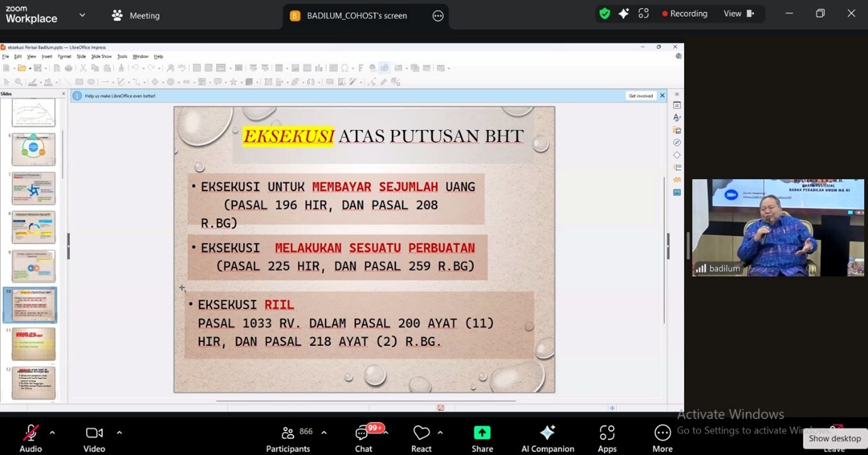The height and width of the screenshot is (455, 868).
Task: Open the Chat panel
Action: point(363,438)
